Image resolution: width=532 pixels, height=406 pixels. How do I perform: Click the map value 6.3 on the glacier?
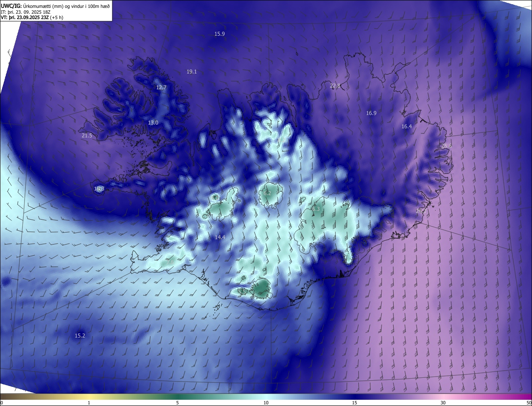coord(316,209)
